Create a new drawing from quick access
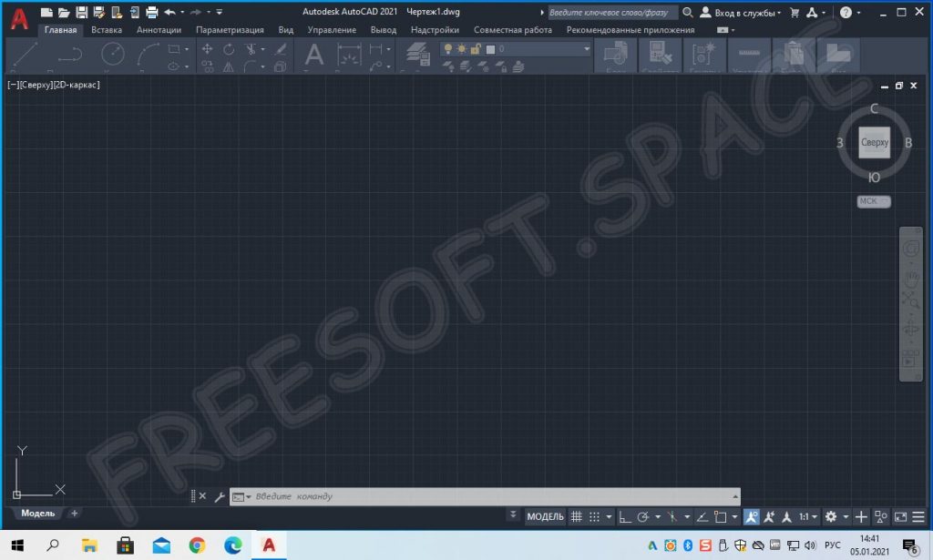Image resolution: width=933 pixels, height=560 pixels. click(46, 12)
